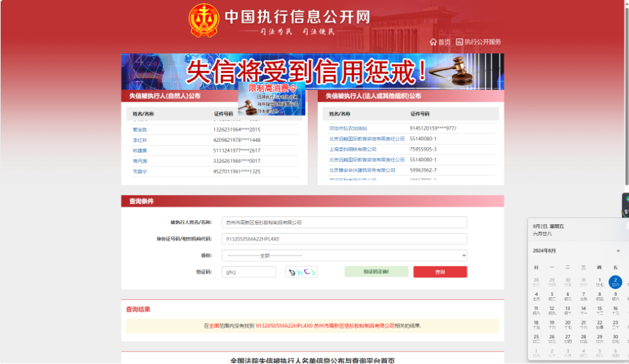Viewport: 629px width, 364px height.
Task: Open 上海 company link with code 75955905-3
Action: coord(353,149)
